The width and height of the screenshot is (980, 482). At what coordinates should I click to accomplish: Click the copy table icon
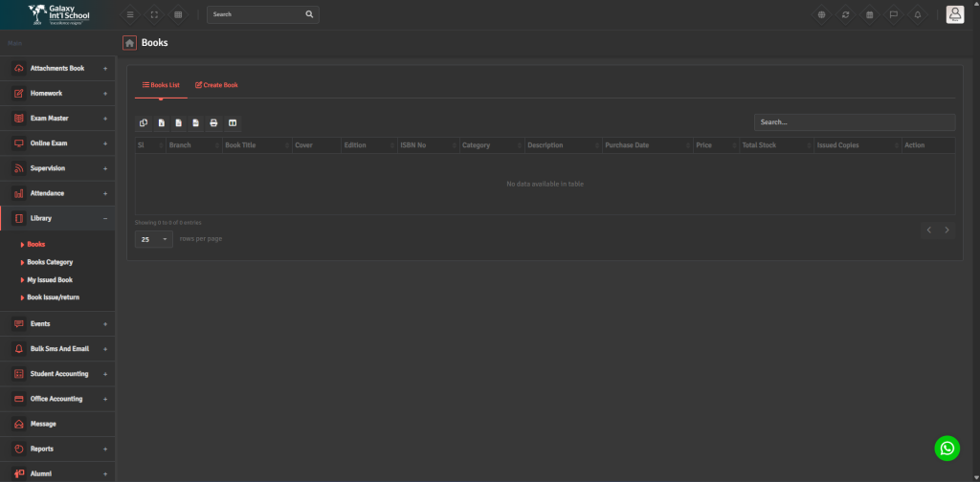tap(144, 123)
